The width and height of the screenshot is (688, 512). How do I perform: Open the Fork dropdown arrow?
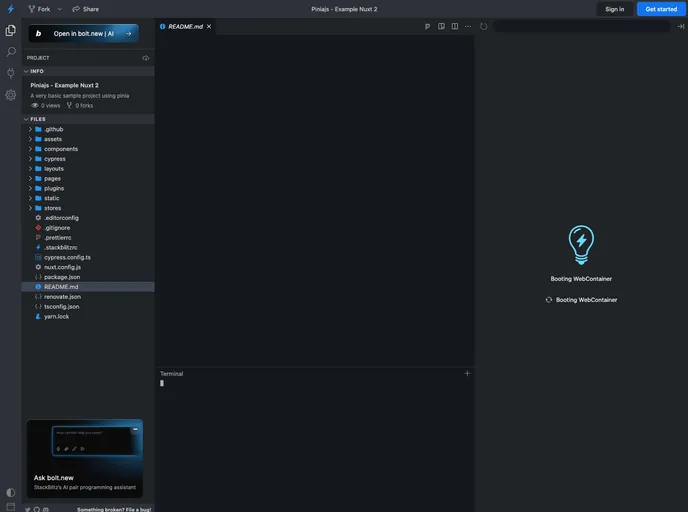60,9
